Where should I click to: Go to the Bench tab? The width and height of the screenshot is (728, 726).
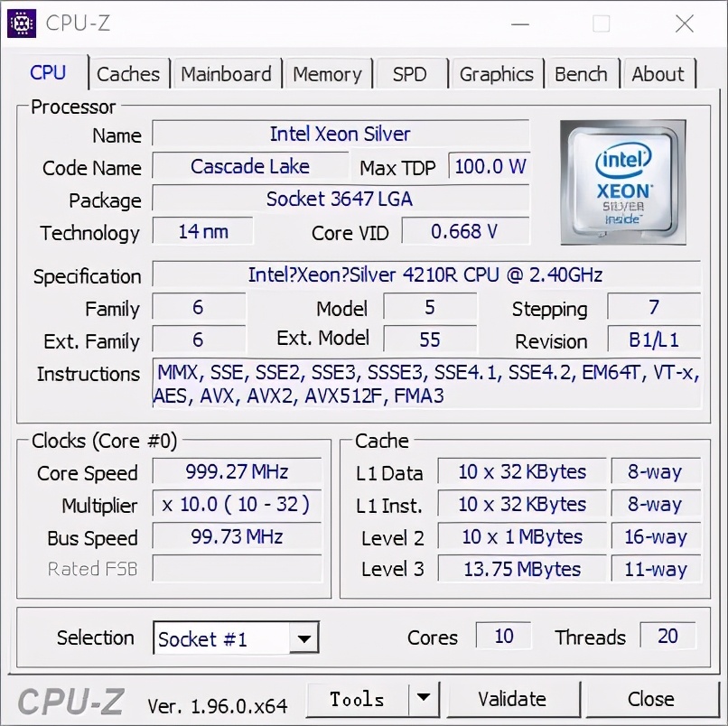[x=582, y=74]
